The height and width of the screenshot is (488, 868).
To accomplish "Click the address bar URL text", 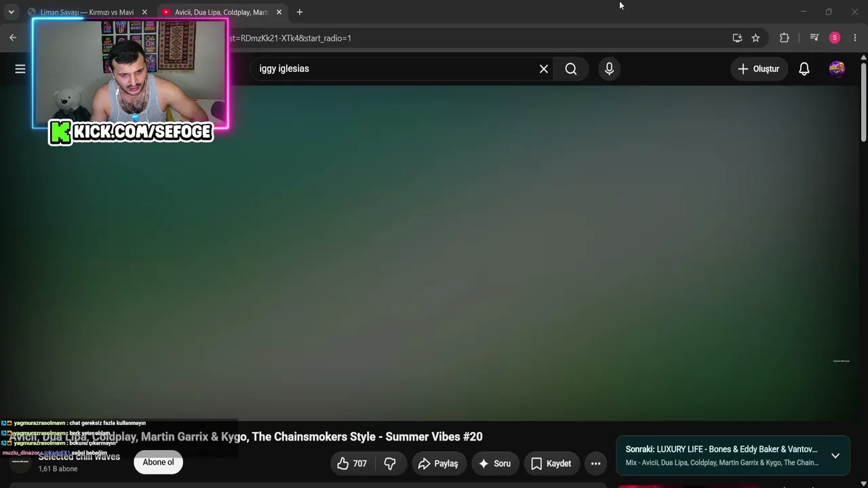I will (x=291, y=38).
